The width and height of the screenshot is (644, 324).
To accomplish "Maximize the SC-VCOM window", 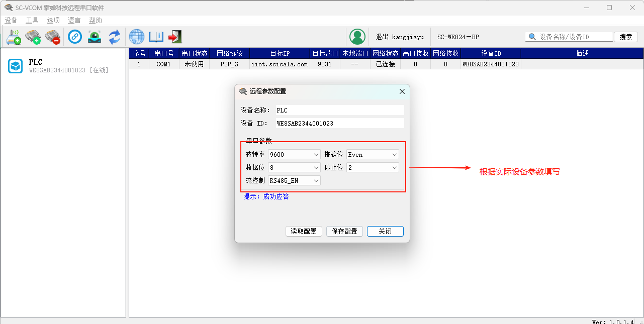I will click(x=609, y=8).
